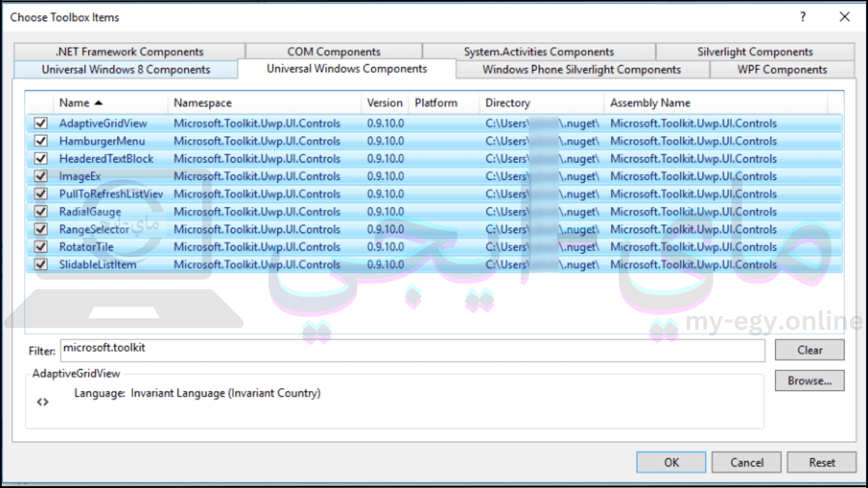Click the OK button

click(671, 462)
